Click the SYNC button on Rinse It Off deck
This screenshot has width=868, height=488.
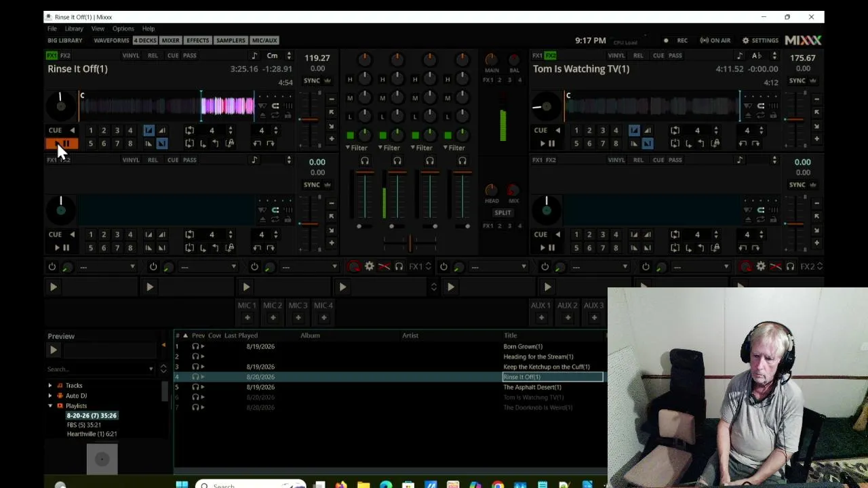[312, 81]
